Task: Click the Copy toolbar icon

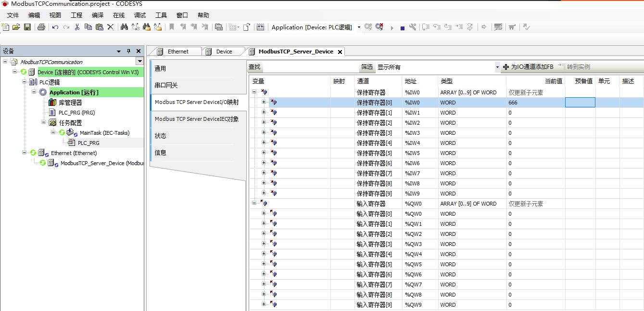Action: pyautogui.click(x=88, y=27)
